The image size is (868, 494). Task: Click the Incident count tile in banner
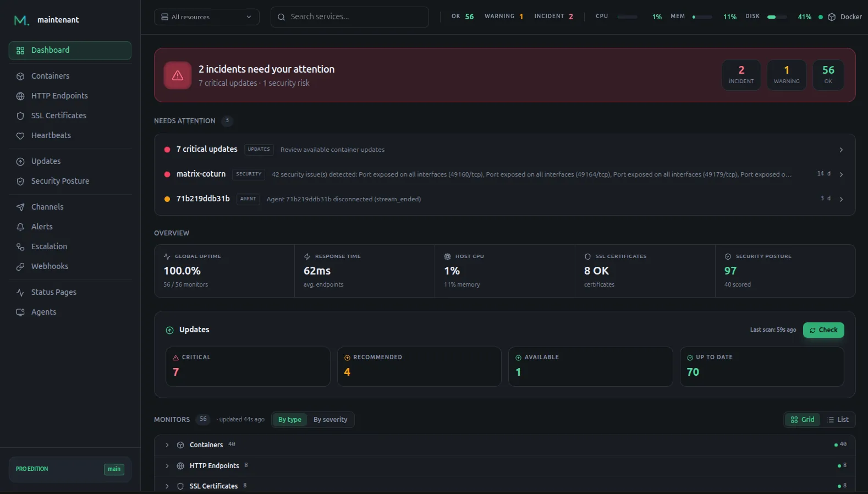tap(741, 75)
